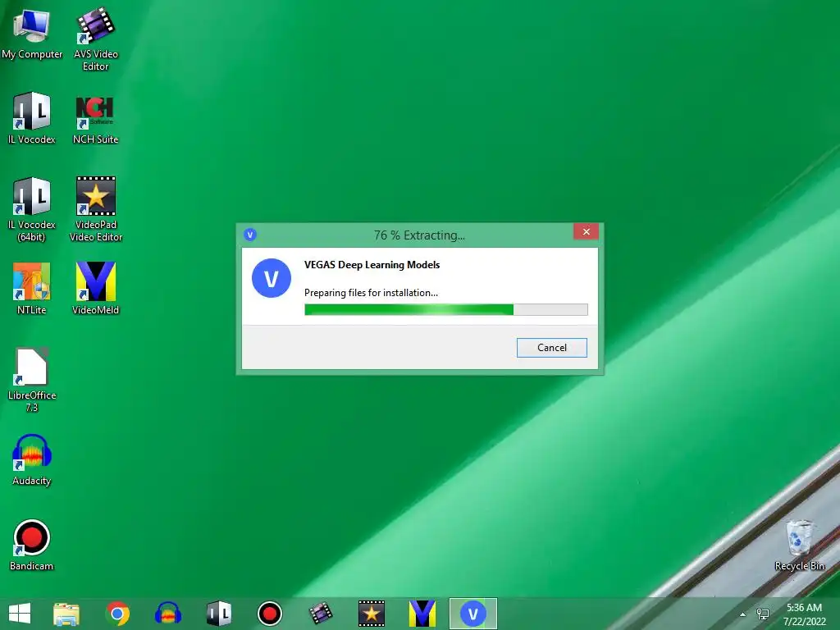Select the IL Vocodex desktop shortcut
This screenshot has width=840, height=630.
(32, 118)
